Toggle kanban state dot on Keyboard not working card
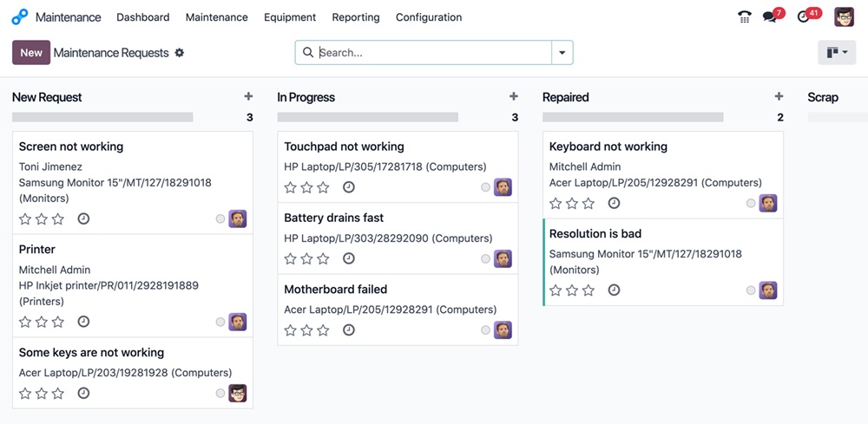The width and height of the screenshot is (868, 424). [751, 204]
